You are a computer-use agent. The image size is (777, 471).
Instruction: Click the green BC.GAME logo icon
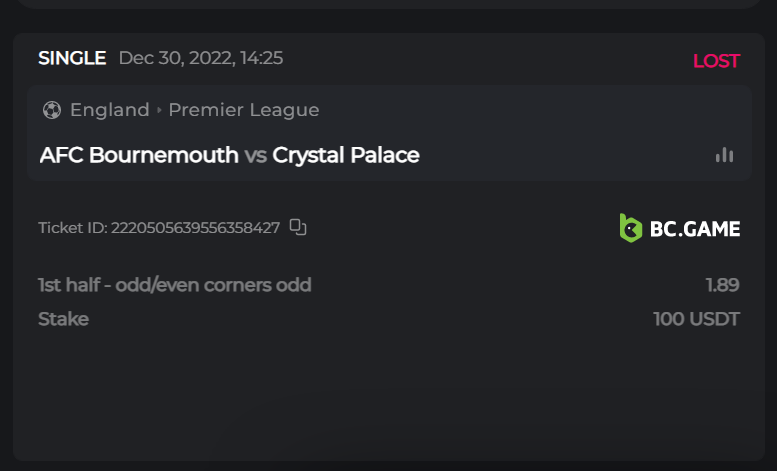(x=630, y=228)
